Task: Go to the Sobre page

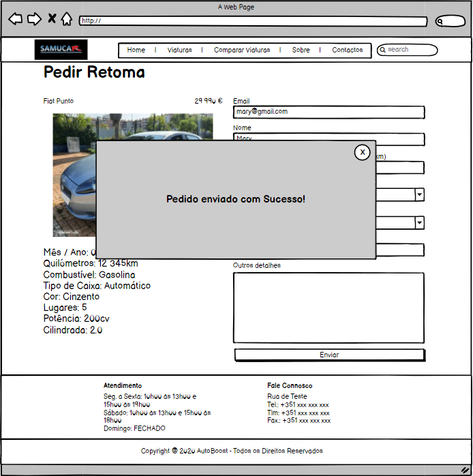Action: (x=301, y=50)
